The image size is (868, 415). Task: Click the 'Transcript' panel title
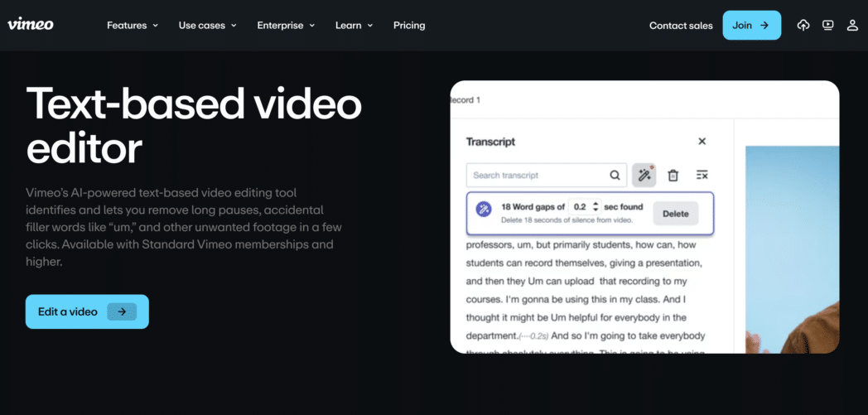[x=490, y=142]
